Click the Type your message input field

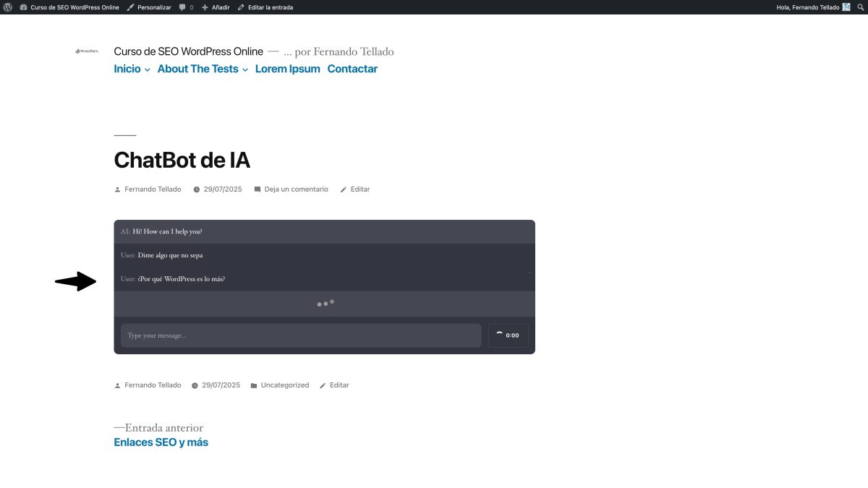coord(300,335)
